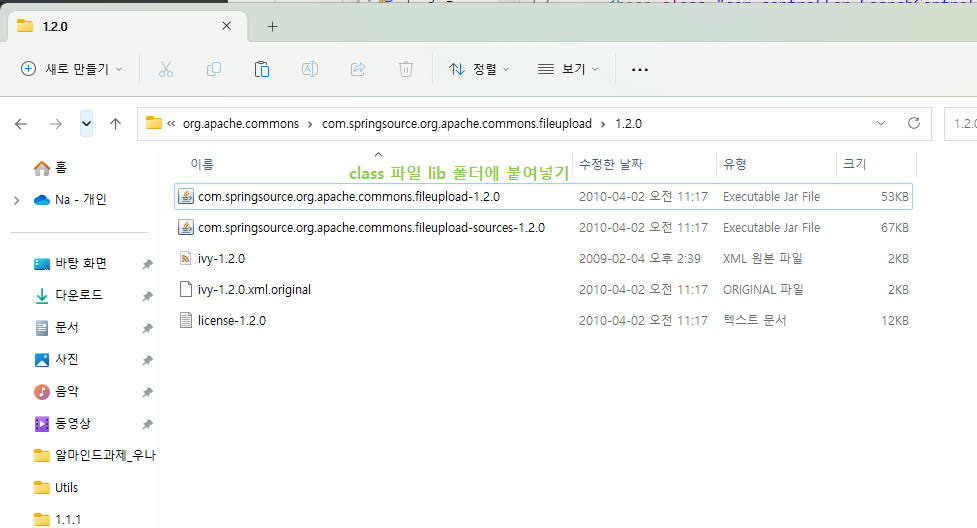Sort by 크기 column header
The width and height of the screenshot is (977, 528).
tap(854, 164)
